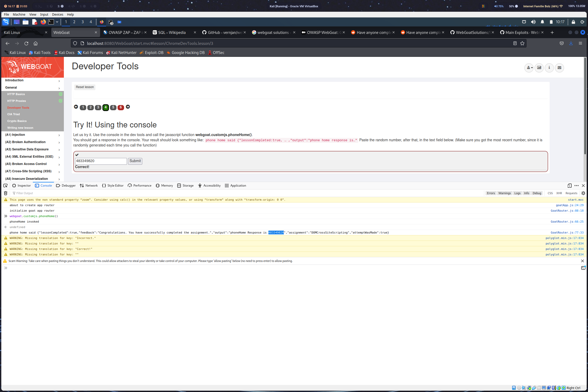Image resolution: width=588 pixels, height=392 pixels.
Task: Toggle responsive design mode icon
Action: click(x=569, y=186)
